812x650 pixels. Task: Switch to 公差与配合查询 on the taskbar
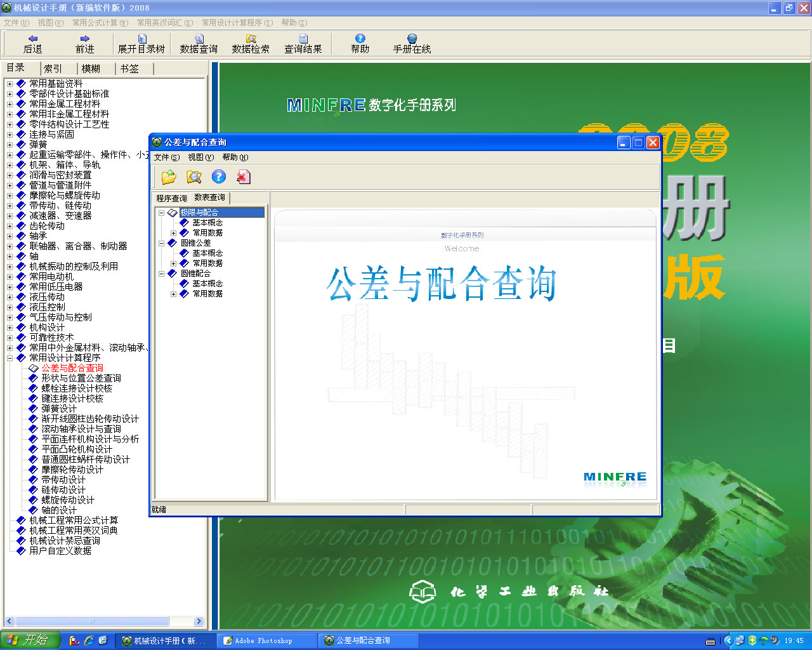point(368,641)
